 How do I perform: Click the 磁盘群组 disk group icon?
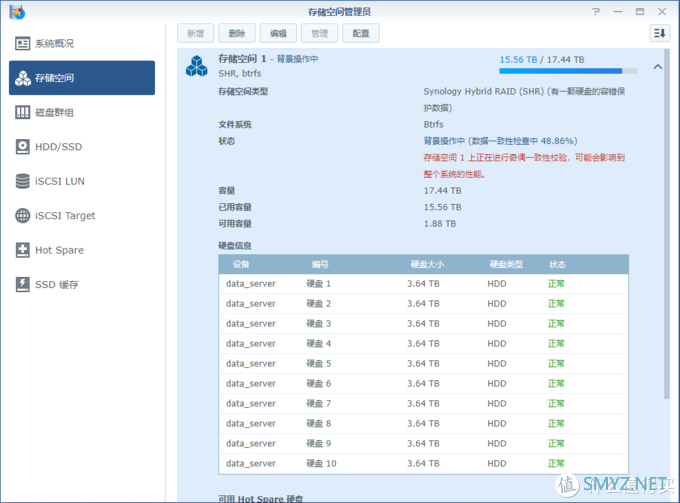tap(23, 112)
